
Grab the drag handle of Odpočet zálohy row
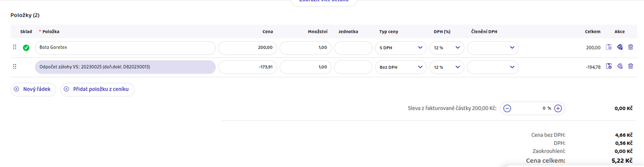point(15,67)
